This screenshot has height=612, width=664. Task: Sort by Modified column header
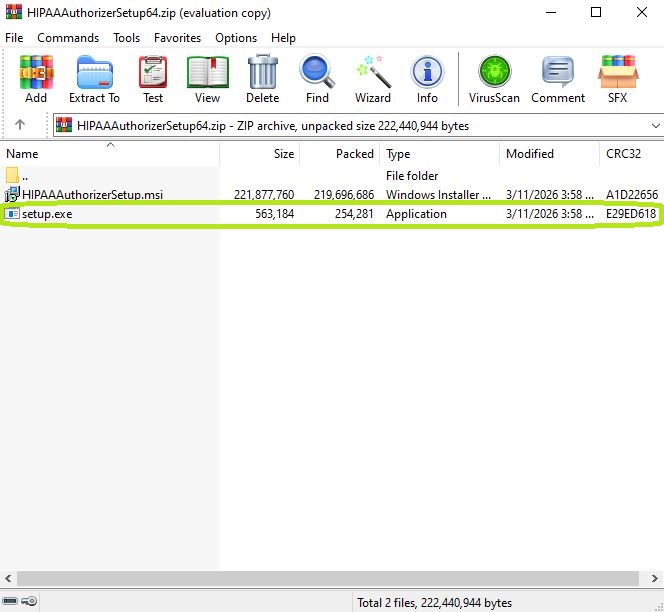click(x=550, y=154)
